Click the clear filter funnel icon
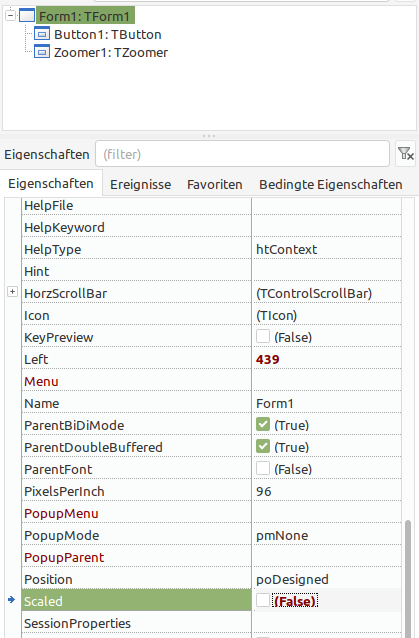 (406, 154)
